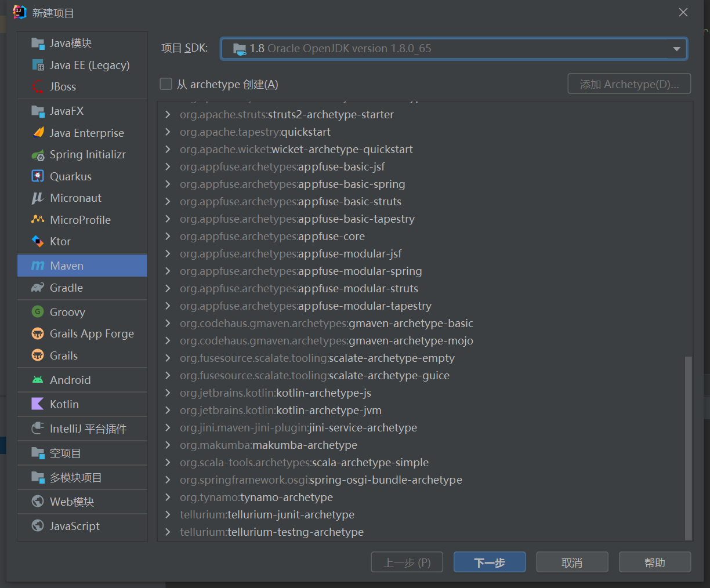This screenshot has height=588, width=710.
Task: Select Quarkus generator label
Action: coord(71,176)
